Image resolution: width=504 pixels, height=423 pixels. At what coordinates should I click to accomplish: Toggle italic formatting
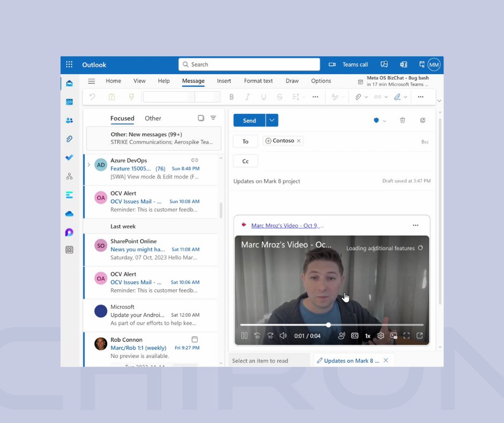click(247, 97)
